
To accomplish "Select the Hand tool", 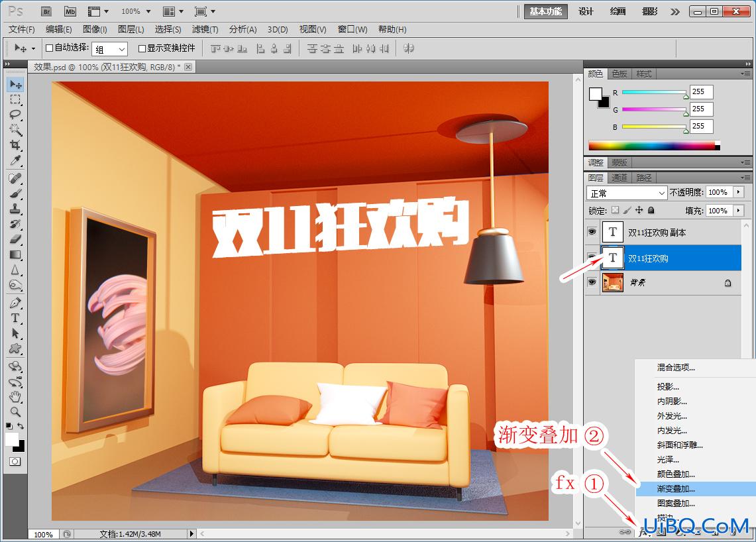I will (15, 397).
